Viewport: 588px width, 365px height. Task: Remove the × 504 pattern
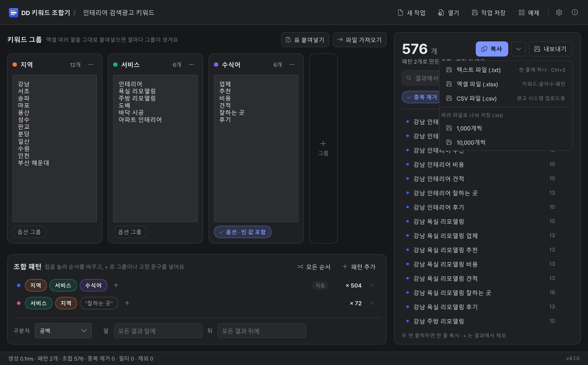[372, 285]
